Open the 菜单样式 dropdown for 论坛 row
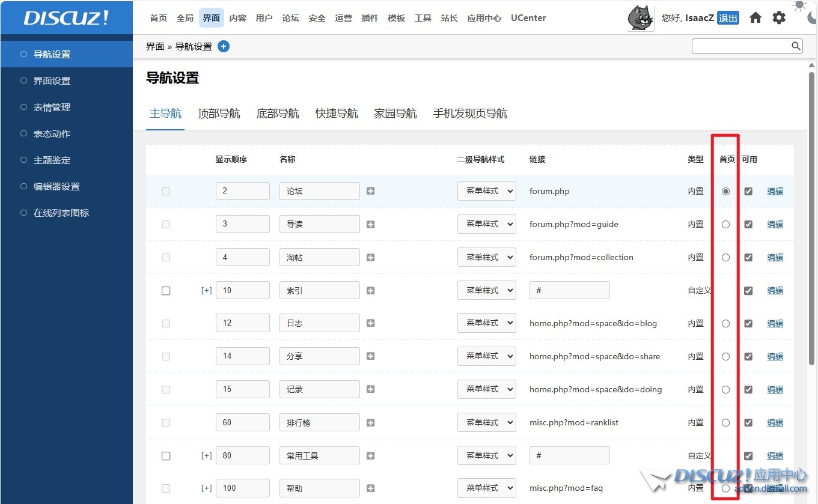 (x=487, y=191)
